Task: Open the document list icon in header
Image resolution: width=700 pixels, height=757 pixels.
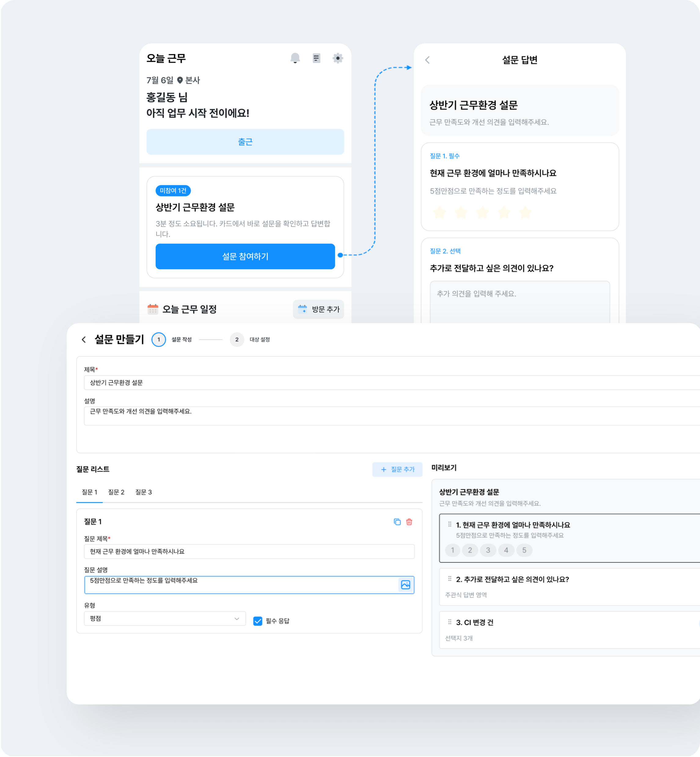Action: coord(316,58)
